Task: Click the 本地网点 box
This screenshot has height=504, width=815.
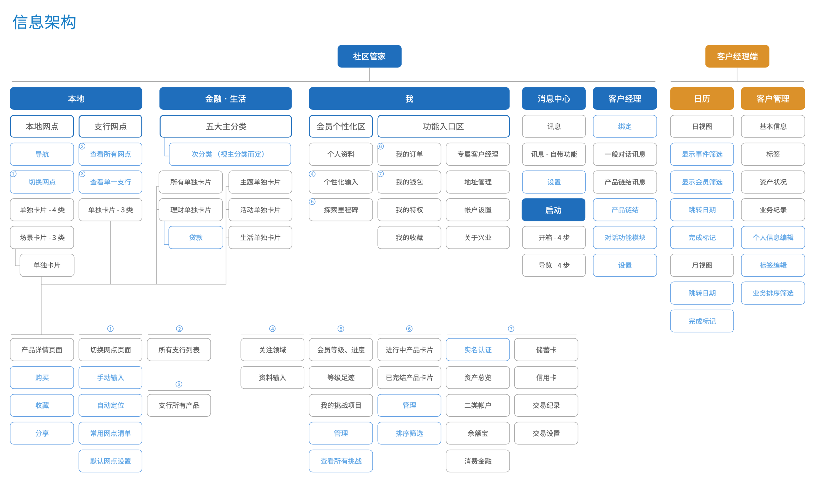Action: coord(42,126)
